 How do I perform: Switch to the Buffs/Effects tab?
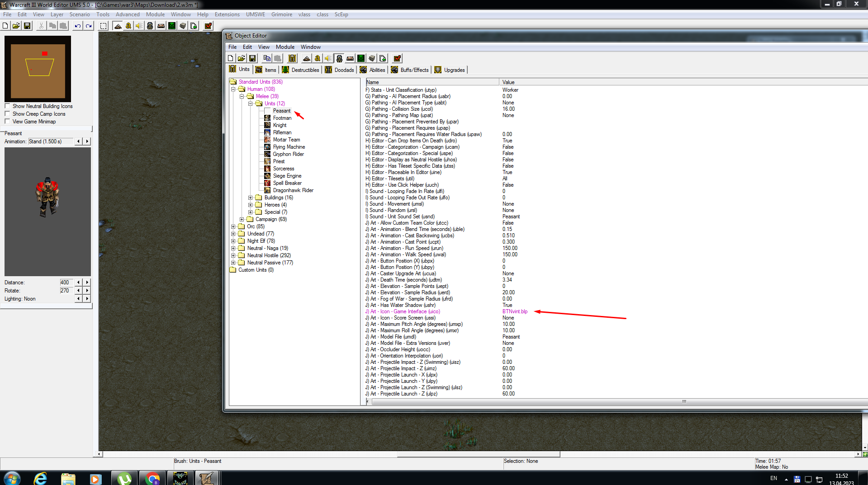pos(410,70)
